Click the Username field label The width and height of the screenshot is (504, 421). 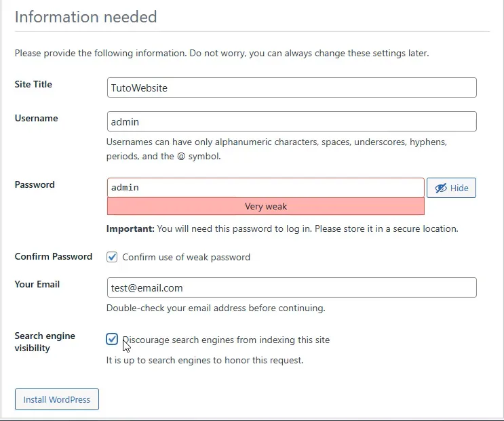pos(36,118)
